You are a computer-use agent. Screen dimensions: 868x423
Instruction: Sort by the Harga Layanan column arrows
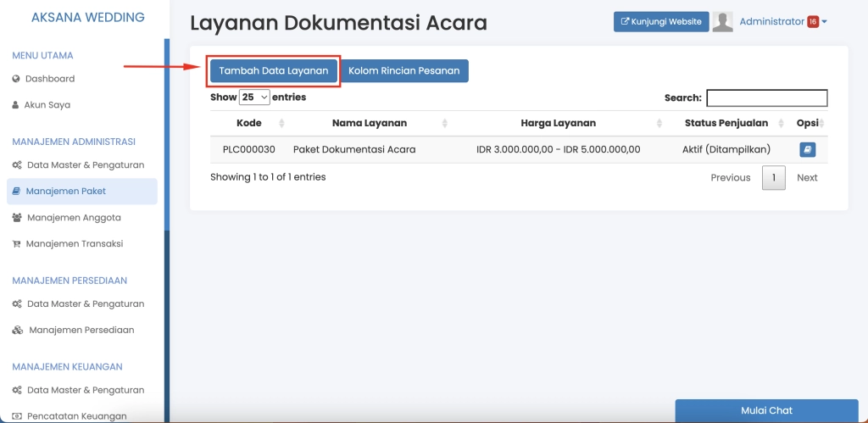(x=659, y=123)
